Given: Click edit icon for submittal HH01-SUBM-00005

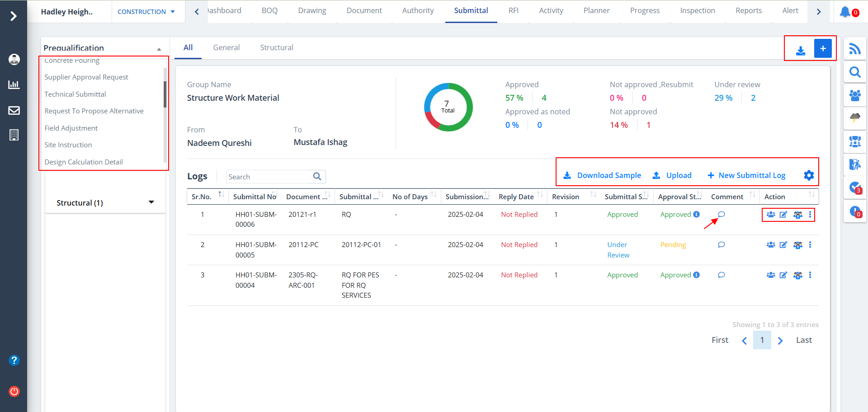Looking at the screenshot, I should pos(783,245).
